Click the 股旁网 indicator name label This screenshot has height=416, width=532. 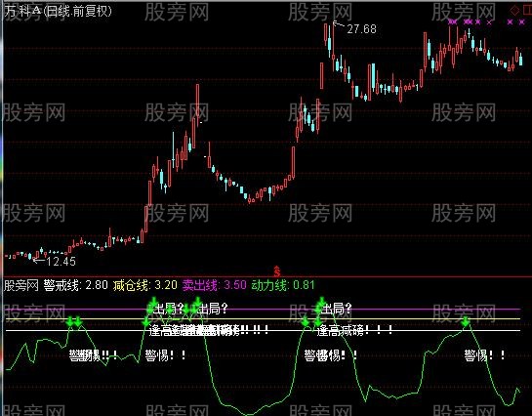(21, 285)
